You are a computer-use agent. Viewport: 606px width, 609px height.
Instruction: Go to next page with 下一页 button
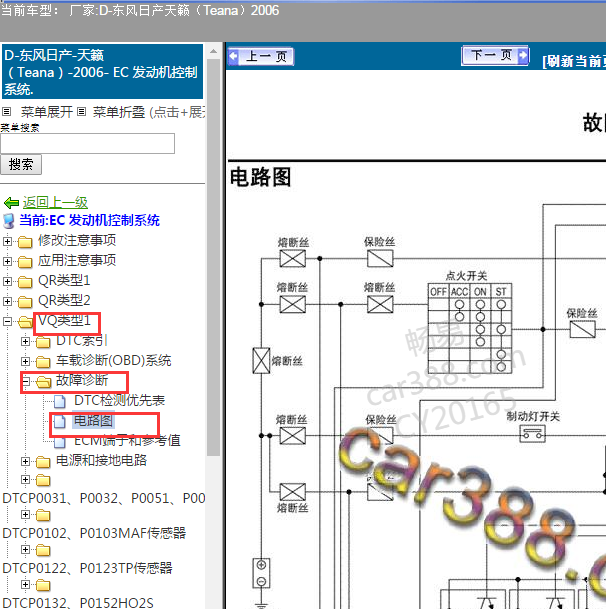495,56
